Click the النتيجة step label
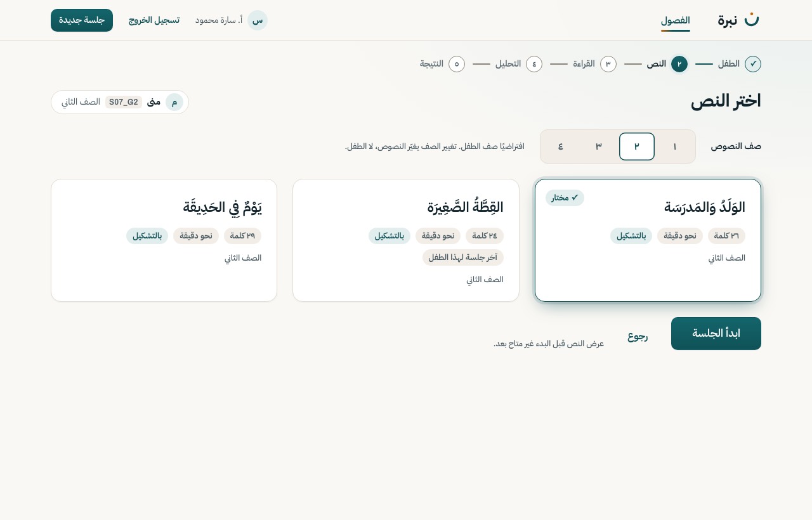The image size is (812, 520). point(431,64)
